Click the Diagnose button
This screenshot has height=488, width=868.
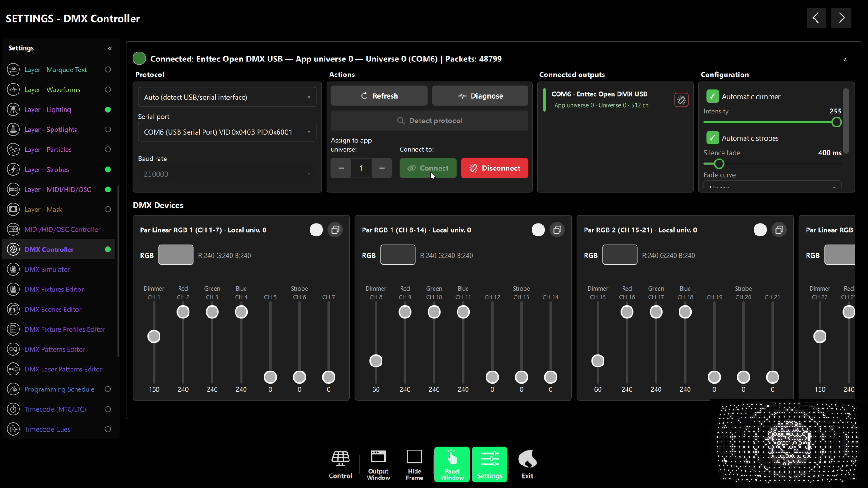480,96
